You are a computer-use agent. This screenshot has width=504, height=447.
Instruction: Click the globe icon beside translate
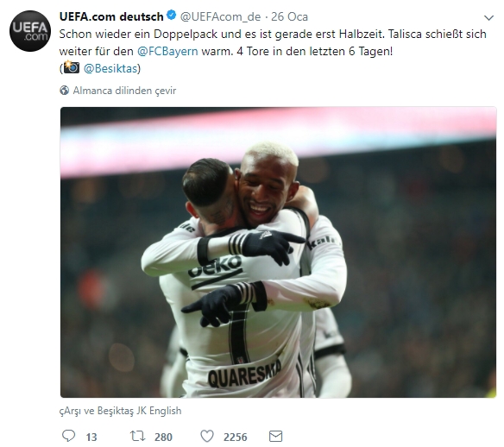pos(64,91)
